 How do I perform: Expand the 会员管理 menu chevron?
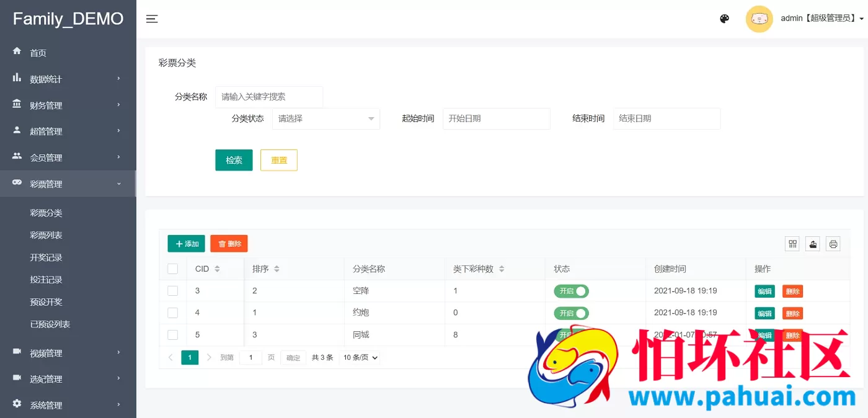pyautogui.click(x=118, y=157)
